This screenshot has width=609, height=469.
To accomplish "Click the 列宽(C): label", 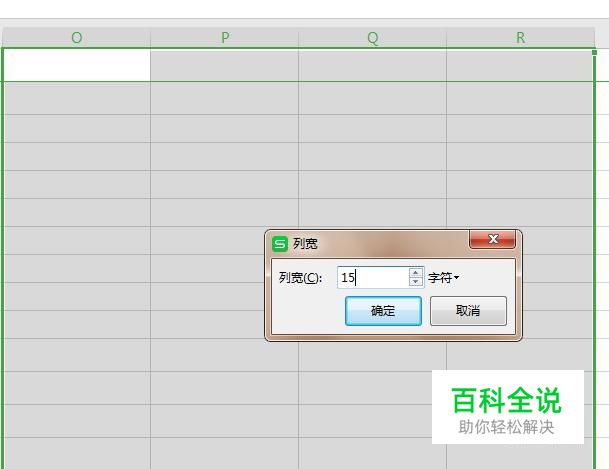I will (300, 278).
